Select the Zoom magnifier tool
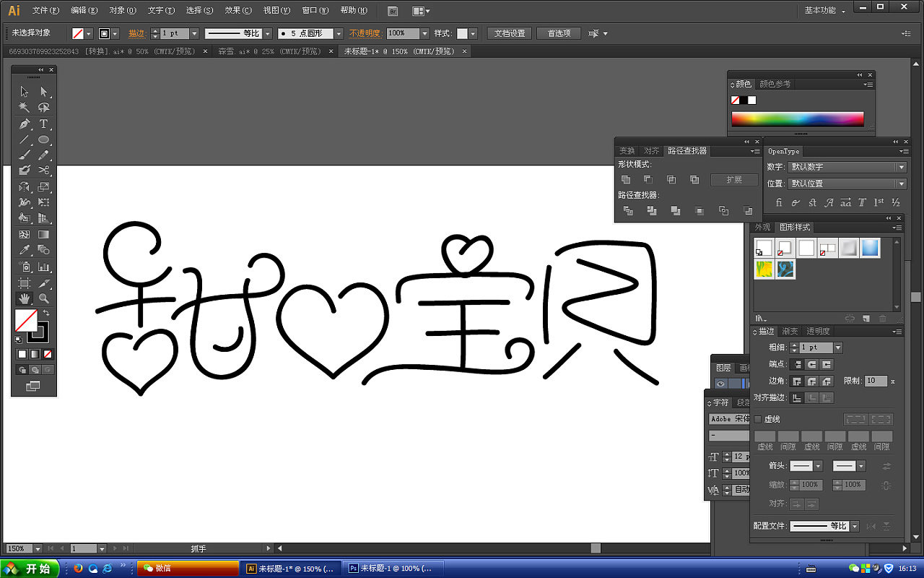 point(44,298)
